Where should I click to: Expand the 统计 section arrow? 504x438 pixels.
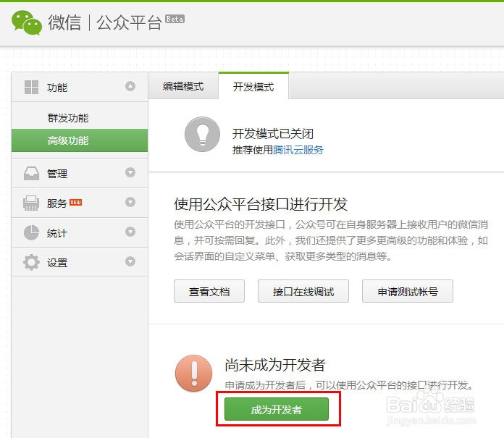coord(130,232)
